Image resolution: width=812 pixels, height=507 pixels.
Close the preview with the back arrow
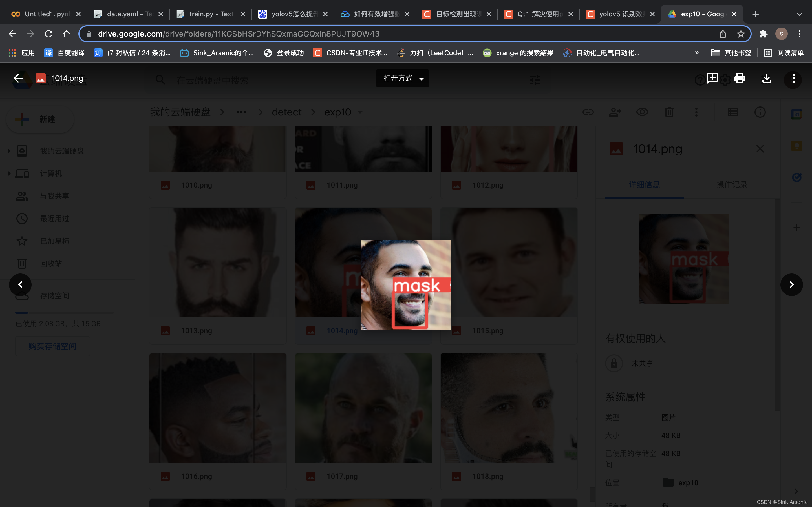pyautogui.click(x=18, y=79)
